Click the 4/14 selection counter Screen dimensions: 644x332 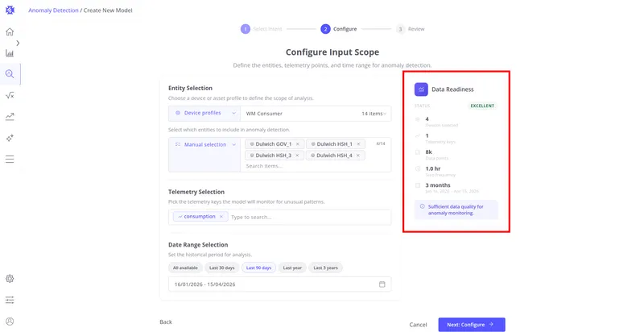pyautogui.click(x=381, y=143)
